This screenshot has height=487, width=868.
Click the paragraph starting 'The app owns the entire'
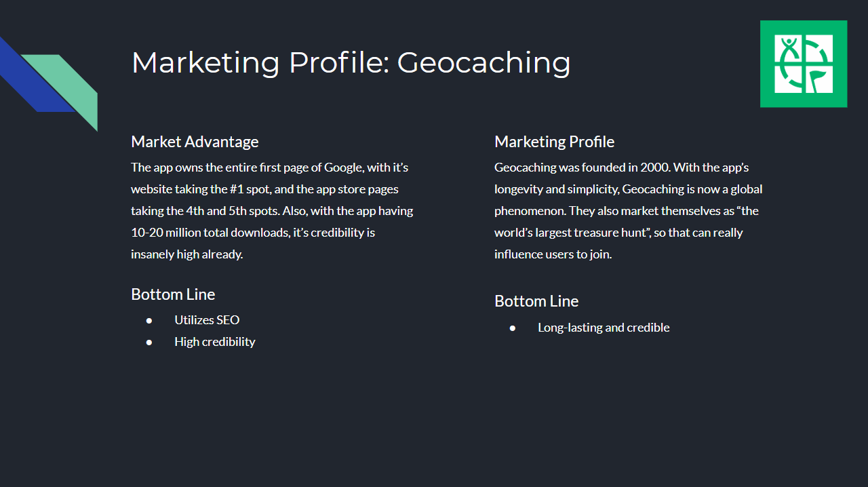[x=272, y=211]
